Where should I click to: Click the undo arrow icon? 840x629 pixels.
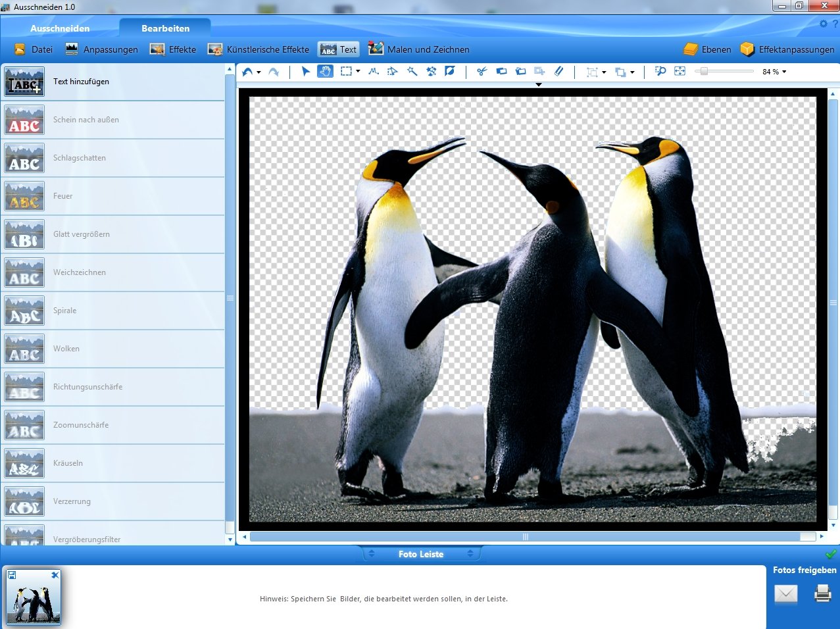[247, 71]
